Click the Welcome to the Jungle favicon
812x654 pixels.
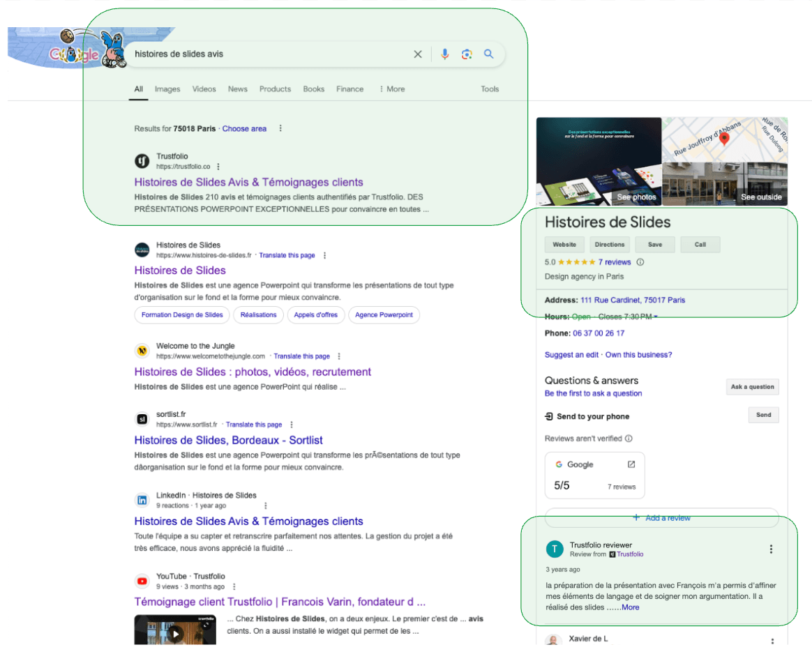click(142, 351)
